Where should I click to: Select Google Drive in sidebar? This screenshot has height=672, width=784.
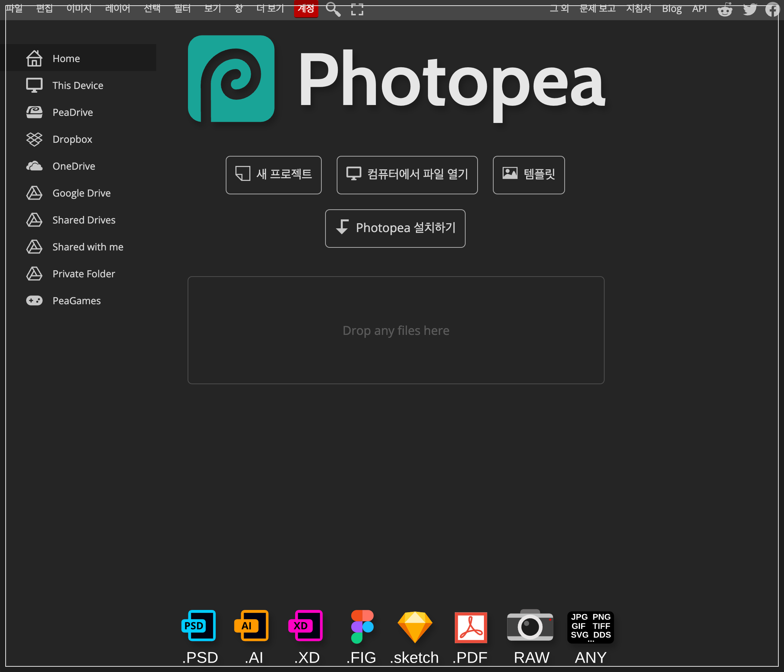click(x=81, y=193)
